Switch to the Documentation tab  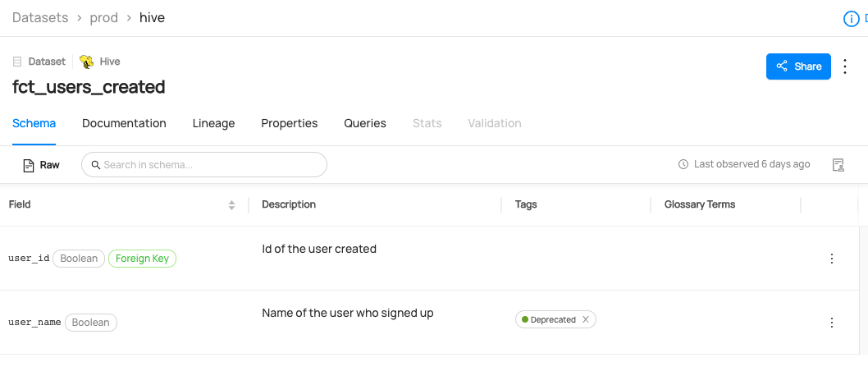[124, 123]
